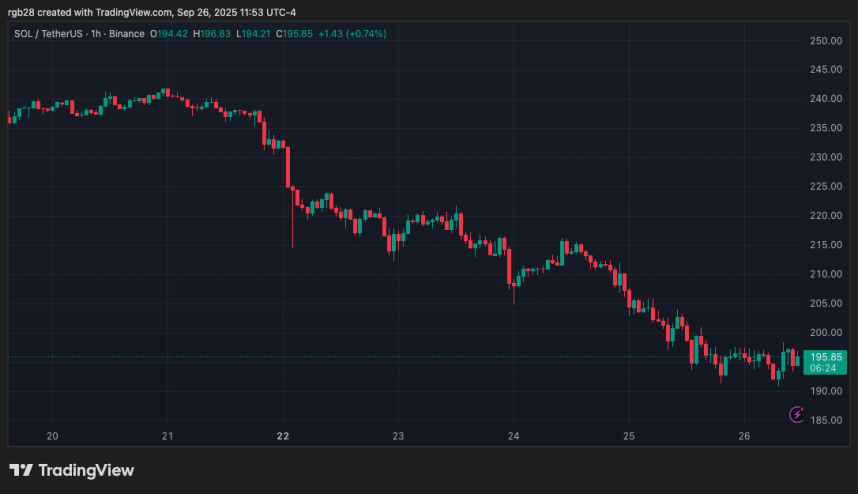858x494 pixels.
Task: Click the 22 date label on time axis
Action: (x=283, y=436)
